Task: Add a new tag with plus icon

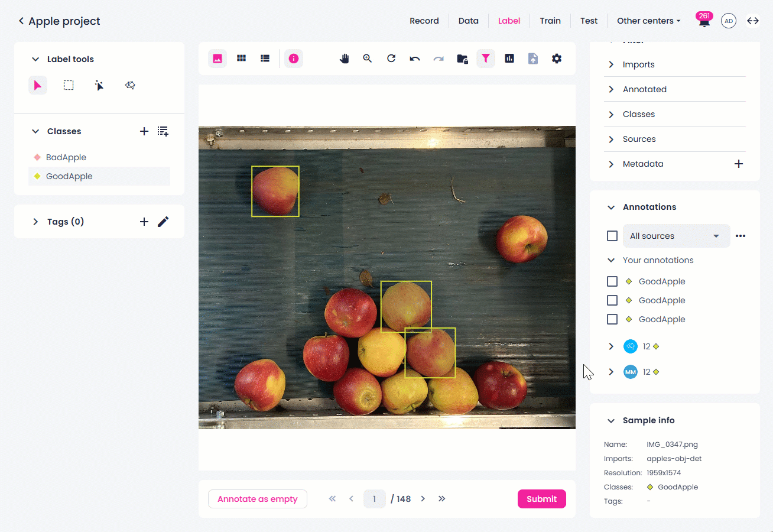Action: tap(144, 222)
